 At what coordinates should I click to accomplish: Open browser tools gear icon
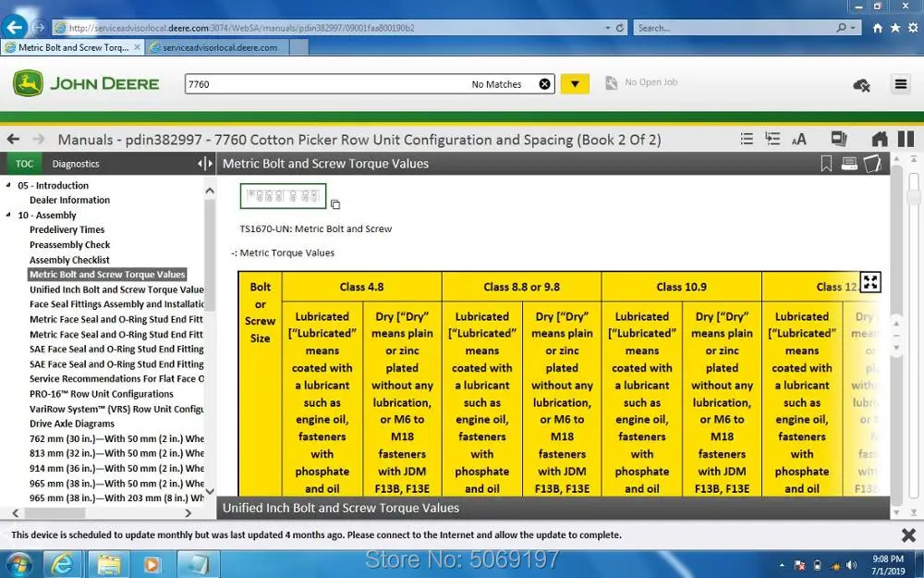click(x=913, y=28)
